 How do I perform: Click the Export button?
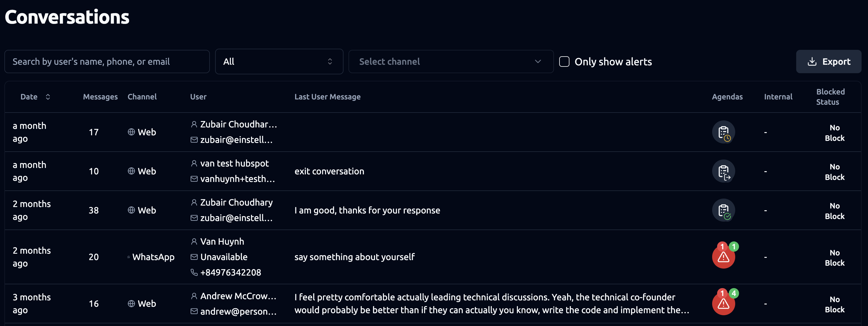pos(829,62)
